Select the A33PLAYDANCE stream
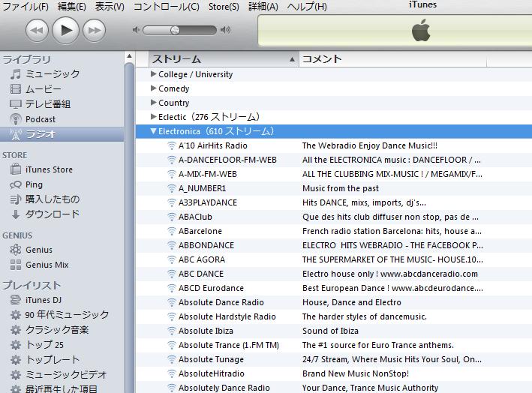This screenshot has width=532, height=393. [208, 202]
